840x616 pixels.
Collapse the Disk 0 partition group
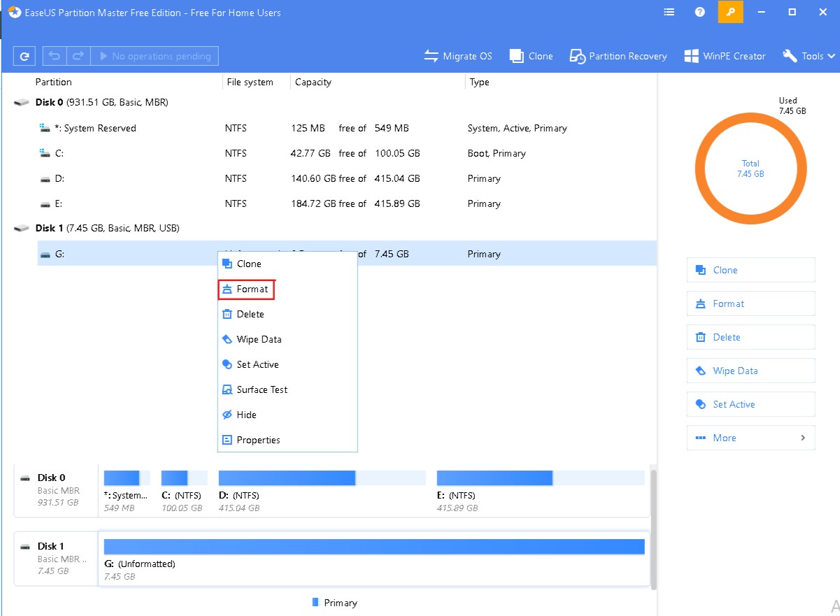[x=20, y=102]
